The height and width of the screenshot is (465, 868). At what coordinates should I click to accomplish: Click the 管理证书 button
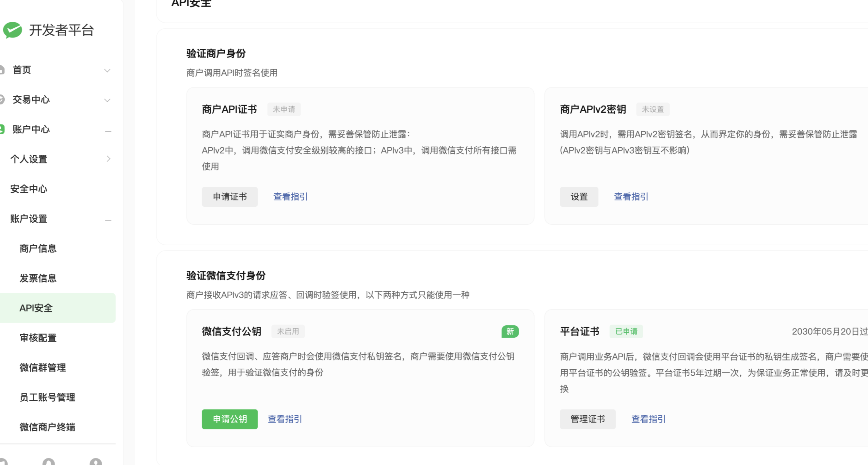click(x=588, y=419)
